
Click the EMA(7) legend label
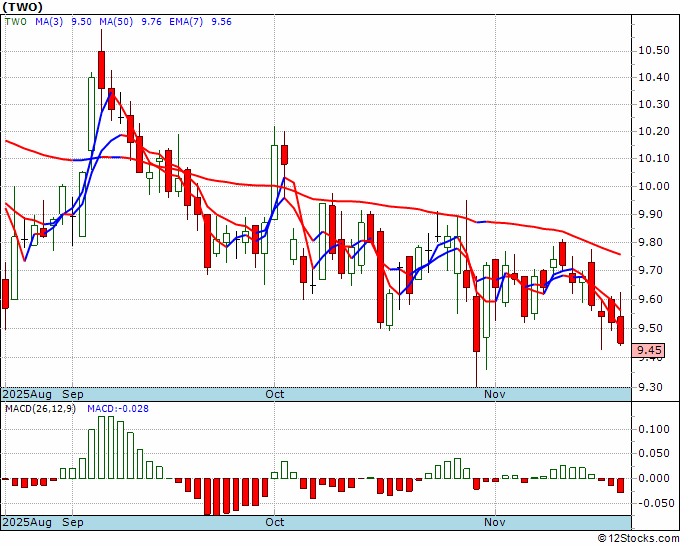[186, 22]
